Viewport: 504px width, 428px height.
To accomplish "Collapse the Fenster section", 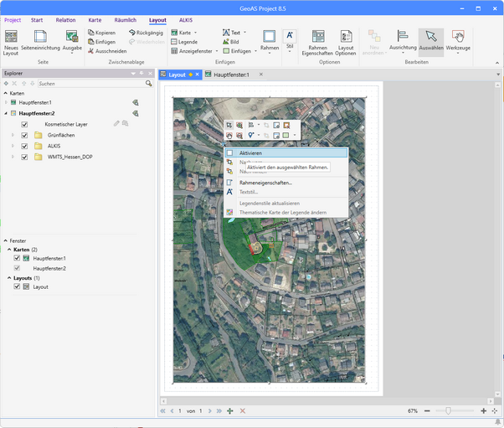I will [6, 240].
